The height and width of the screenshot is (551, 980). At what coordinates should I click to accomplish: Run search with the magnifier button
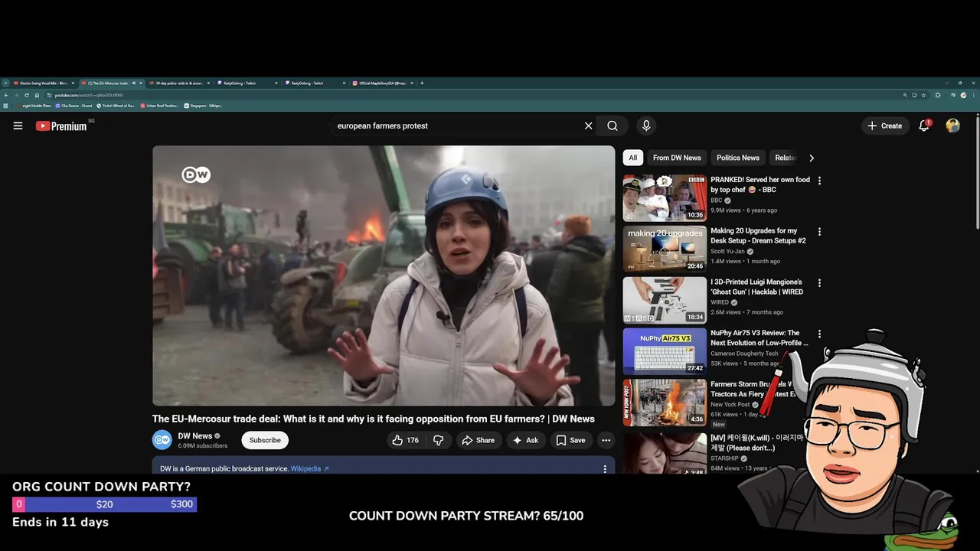(x=612, y=126)
